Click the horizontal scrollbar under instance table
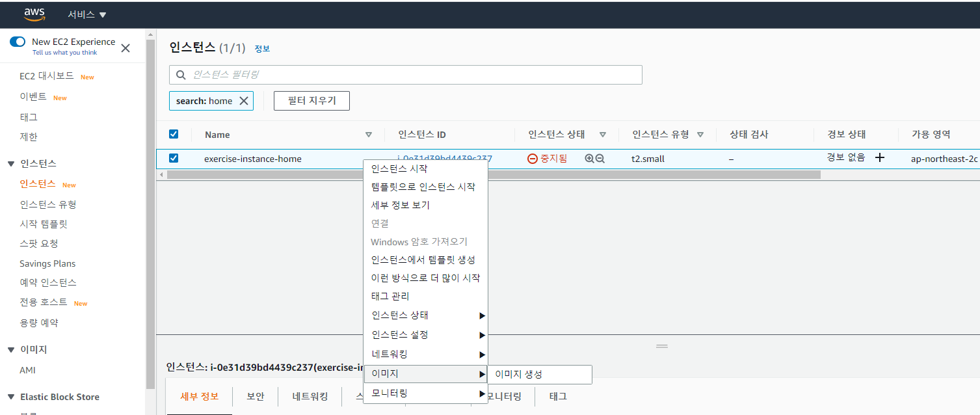Image resolution: width=980 pixels, height=415 pixels. (x=494, y=175)
